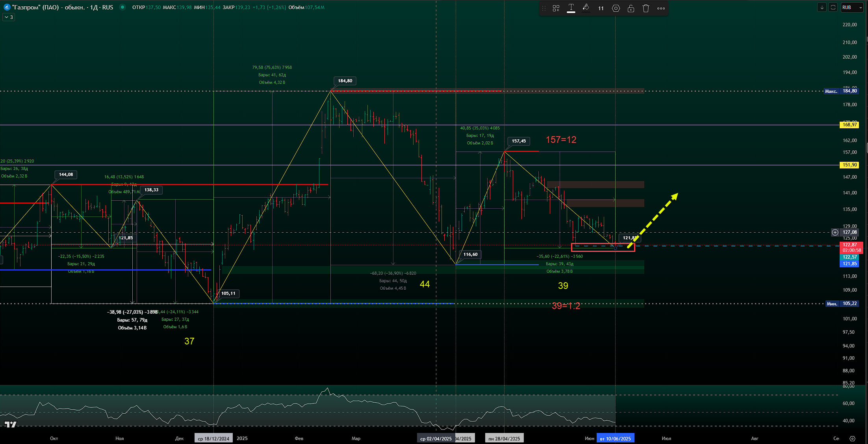Select the yellow 168,97 price axis label

849,125
